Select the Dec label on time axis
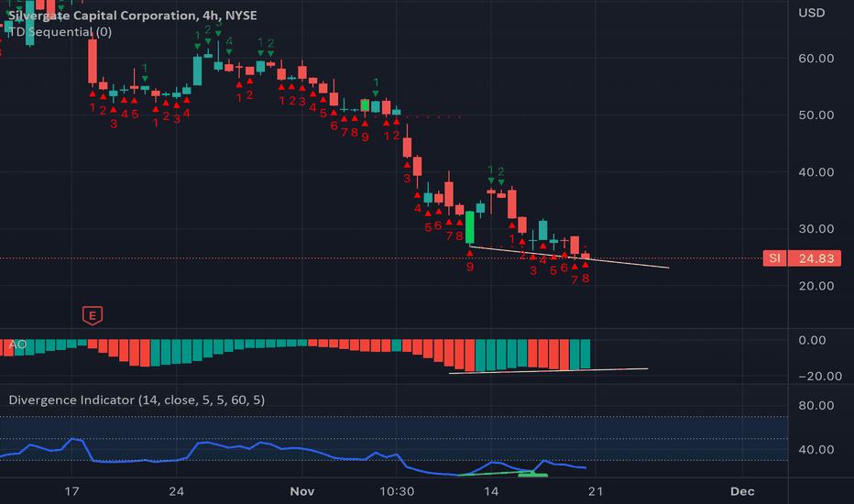The height and width of the screenshot is (504, 854). click(742, 491)
